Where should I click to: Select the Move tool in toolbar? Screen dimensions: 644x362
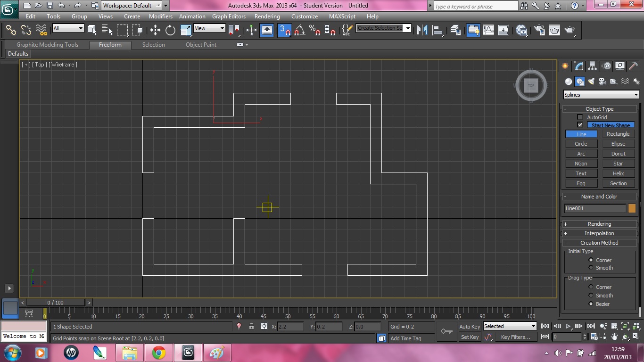pos(155,30)
